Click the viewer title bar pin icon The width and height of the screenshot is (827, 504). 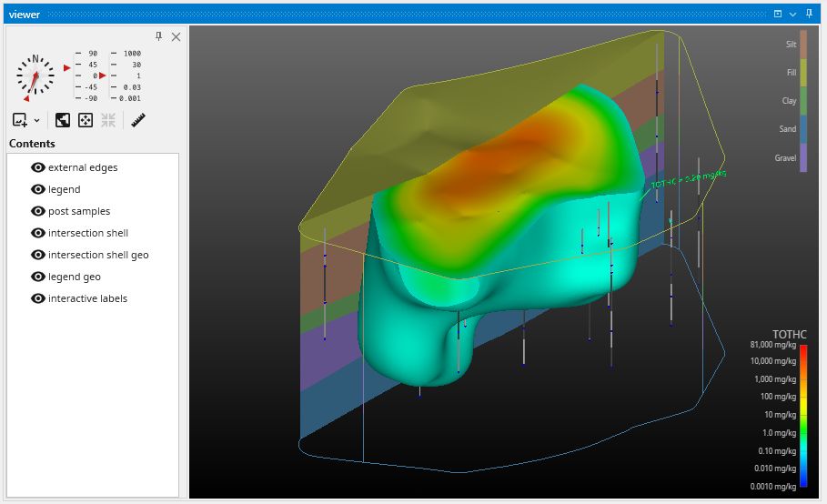point(809,14)
